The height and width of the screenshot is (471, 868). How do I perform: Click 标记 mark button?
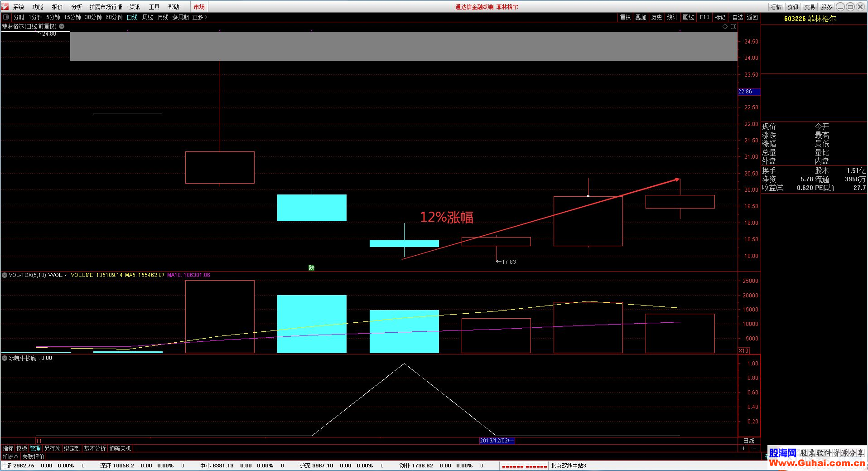click(720, 17)
